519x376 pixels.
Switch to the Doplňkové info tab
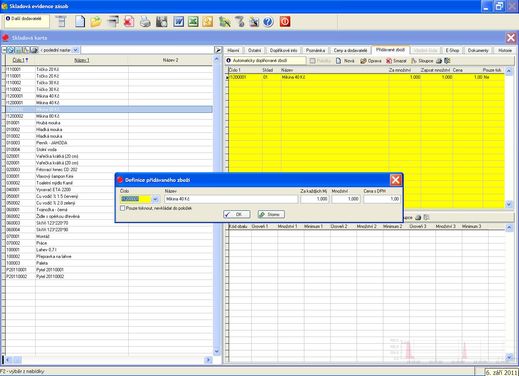tap(283, 50)
